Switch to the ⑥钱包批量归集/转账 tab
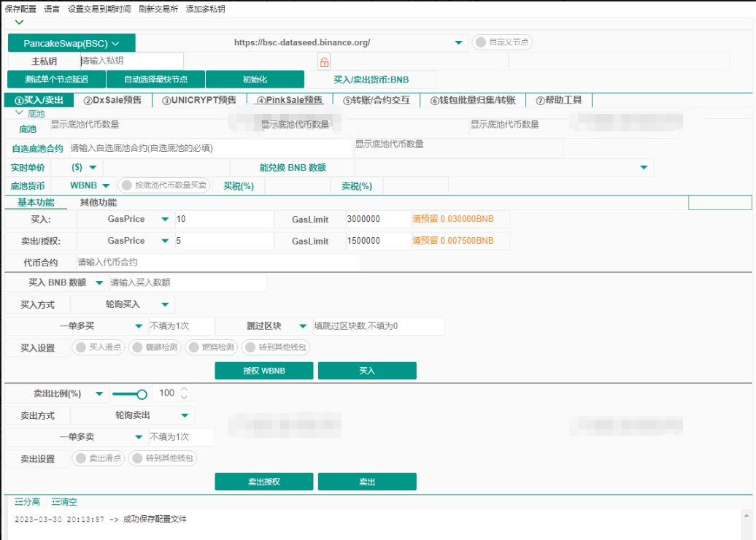Image resolution: width=756 pixels, height=540 pixels. (x=473, y=100)
